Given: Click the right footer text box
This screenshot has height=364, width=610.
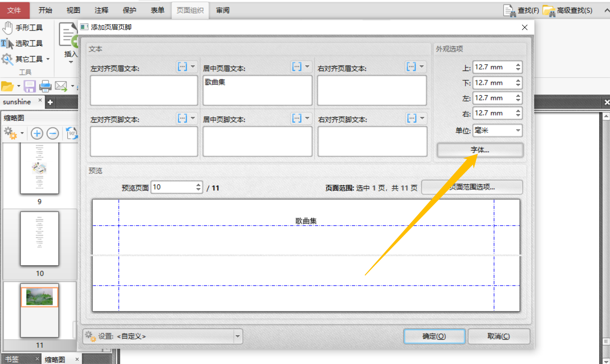Looking at the screenshot, I should pos(373,141).
